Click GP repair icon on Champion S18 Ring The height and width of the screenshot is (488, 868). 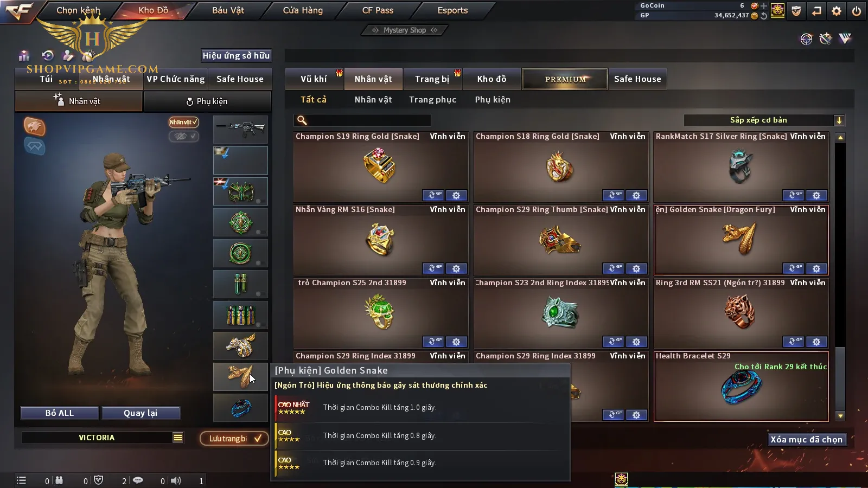[x=613, y=195]
